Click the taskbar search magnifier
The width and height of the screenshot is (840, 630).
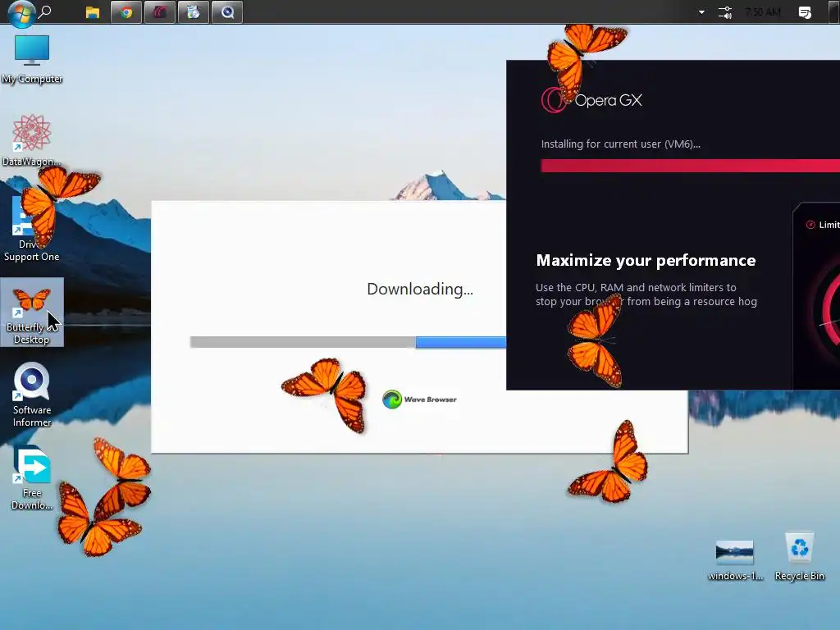pos(46,11)
